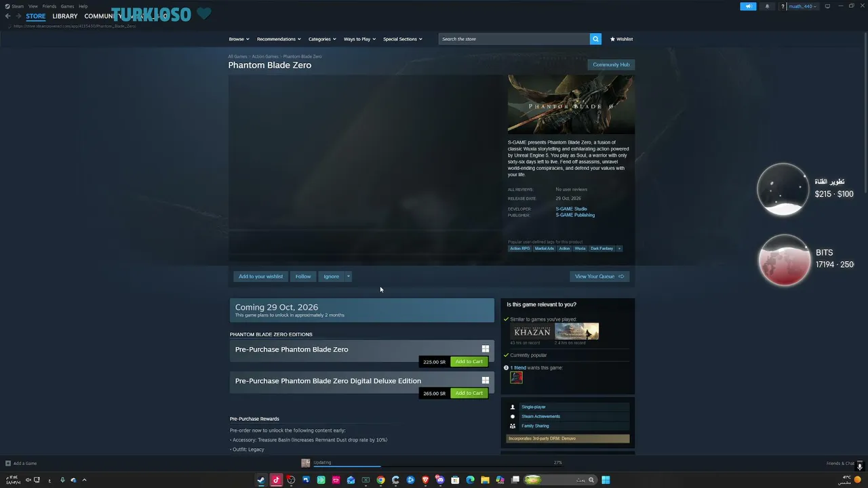
Task: Open the Friends menu
Action: click(x=50, y=6)
